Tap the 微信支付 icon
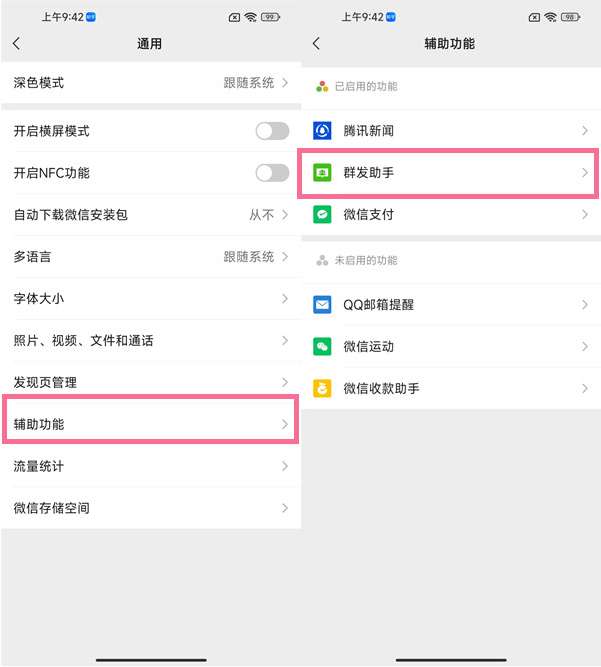The height and width of the screenshot is (667, 601). pos(322,215)
